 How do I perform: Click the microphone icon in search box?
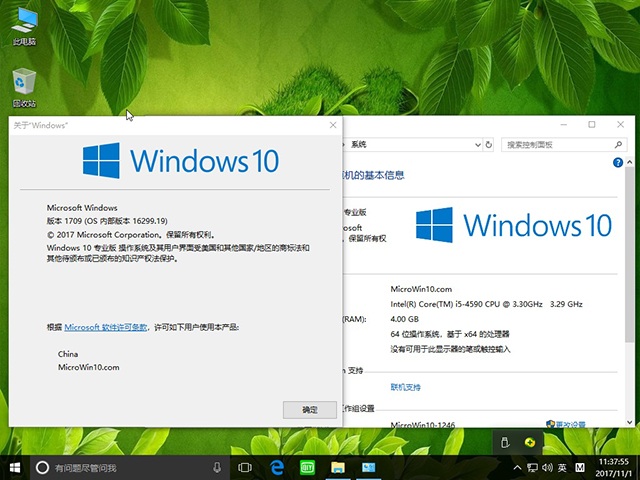tap(217, 468)
